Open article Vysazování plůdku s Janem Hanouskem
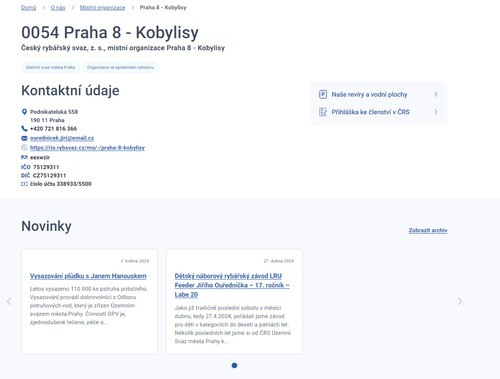Image resolution: width=500 pixels, height=379 pixels. click(x=88, y=276)
